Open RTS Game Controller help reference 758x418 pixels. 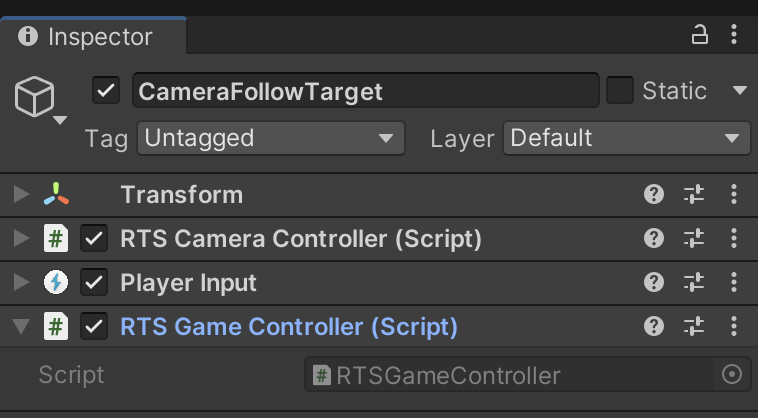[x=654, y=326]
